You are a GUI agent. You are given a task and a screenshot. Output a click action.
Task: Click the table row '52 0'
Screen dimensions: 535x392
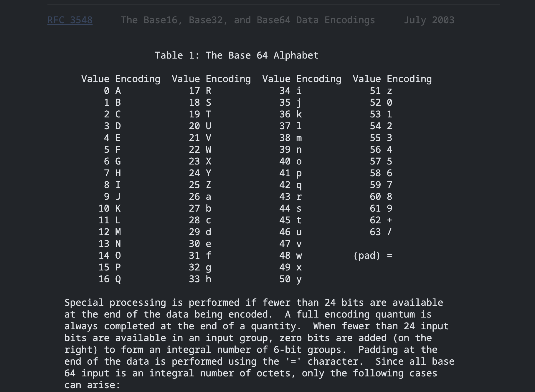(x=381, y=102)
